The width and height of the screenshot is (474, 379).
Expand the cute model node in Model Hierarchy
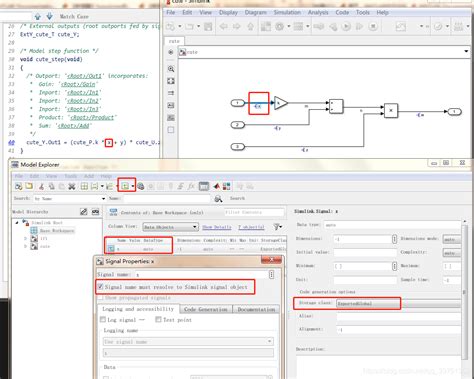(x=25, y=247)
